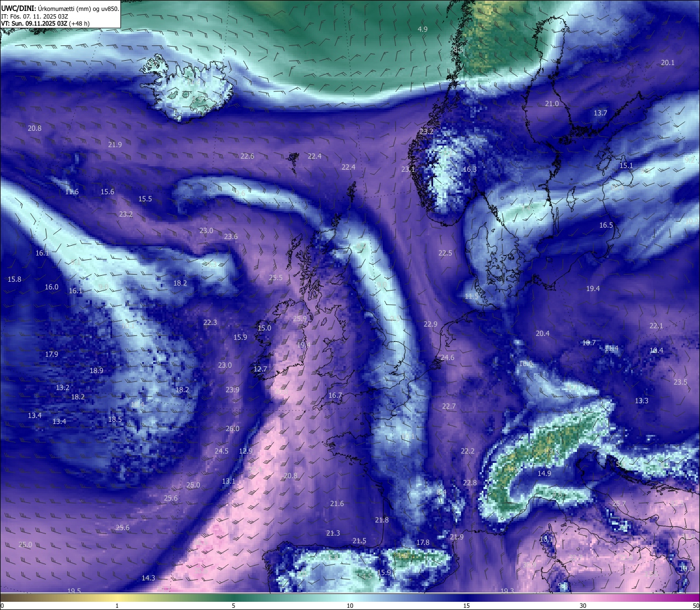Click the map value 13.1
The image size is (700, 610).
pos(229,481)
